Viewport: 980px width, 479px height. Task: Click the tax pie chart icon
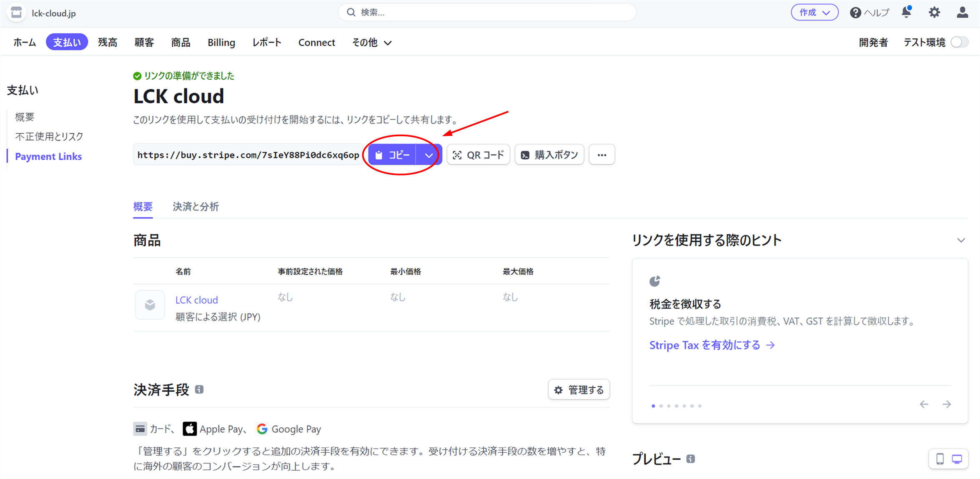pos(655,281)
